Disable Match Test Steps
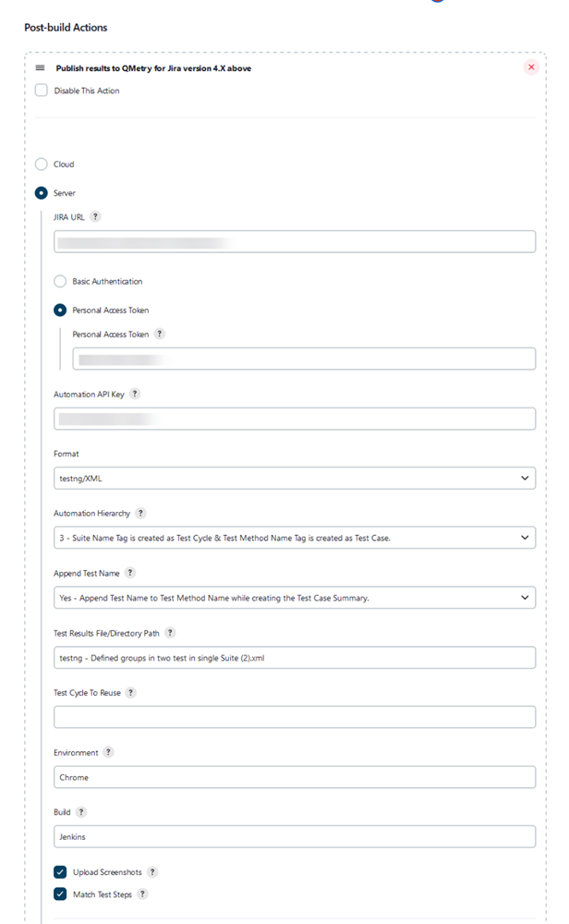Screen dimensions: 569x924 [60, 894]
